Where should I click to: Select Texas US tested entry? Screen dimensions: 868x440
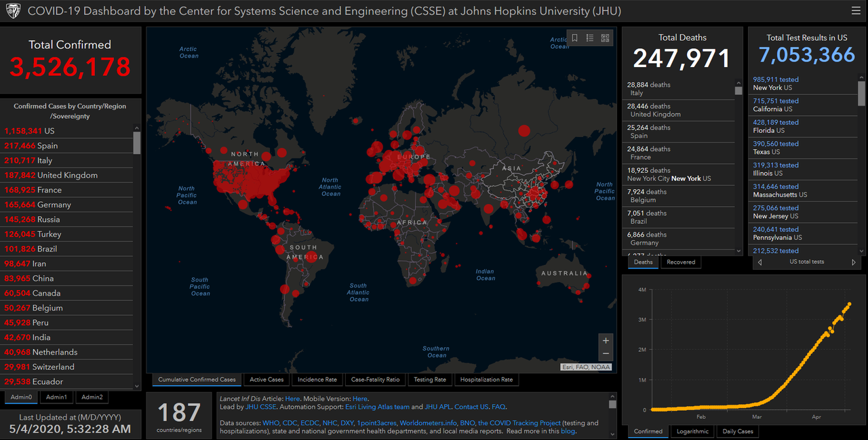point(803,148)
